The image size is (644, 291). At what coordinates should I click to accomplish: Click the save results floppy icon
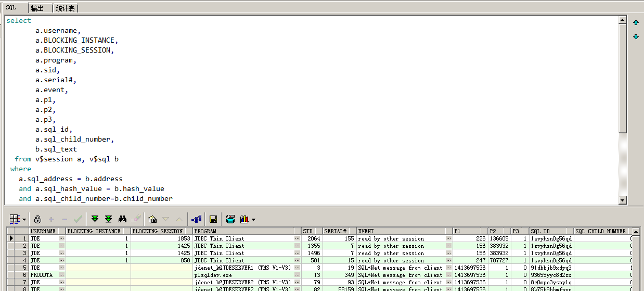[213, 219]
